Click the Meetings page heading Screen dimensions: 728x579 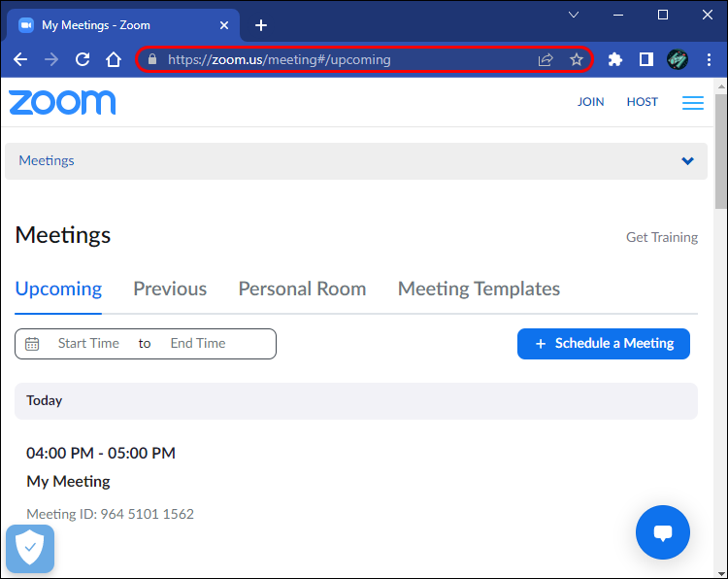pyautogui.click(x=63, y=235)
